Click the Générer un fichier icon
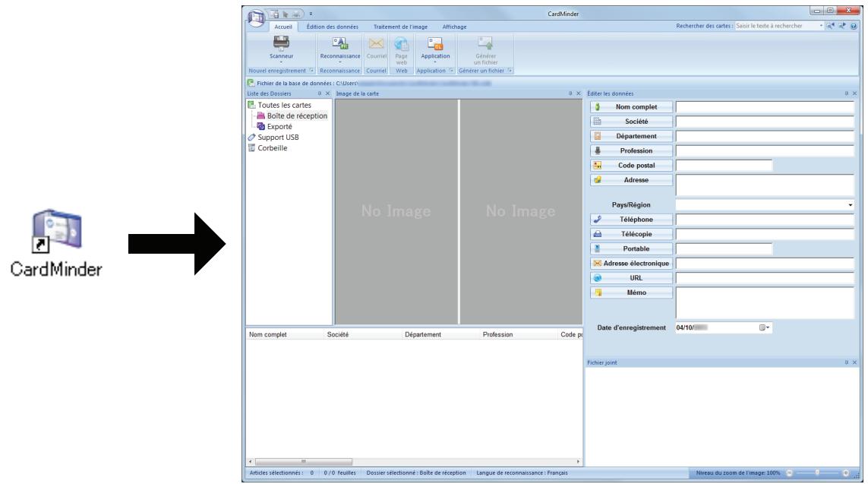Screen dimensions: 868x484 click(x=485, y=43)
